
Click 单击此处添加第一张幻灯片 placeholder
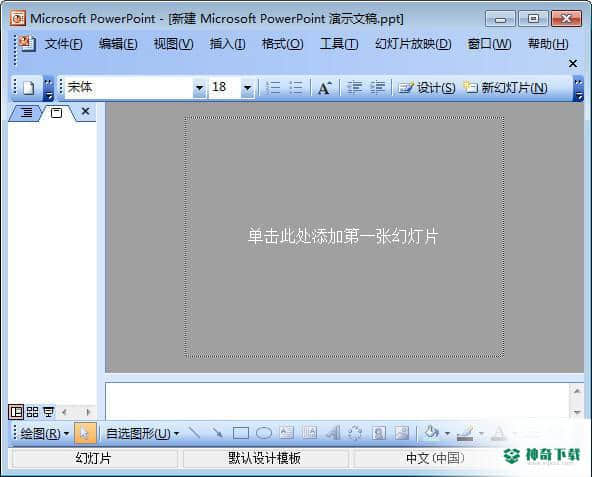(x=343, y=236)
